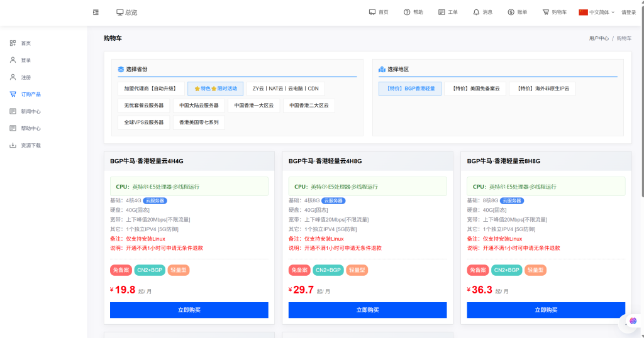Select the 无忧套餐云服务器 category
The height and width of the screenshot is (338, 644).
144,106
